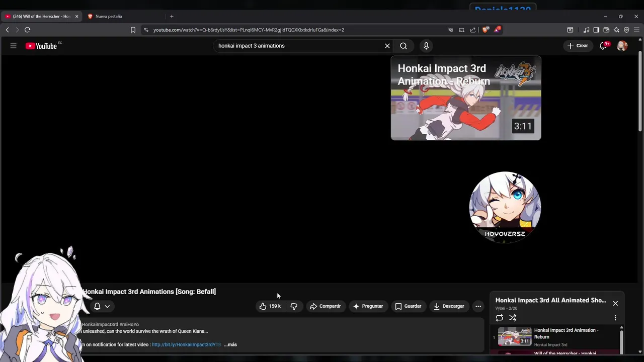Screen dimensions: 644x362
Task: Close the playlist panel
Action: [615, 303]
